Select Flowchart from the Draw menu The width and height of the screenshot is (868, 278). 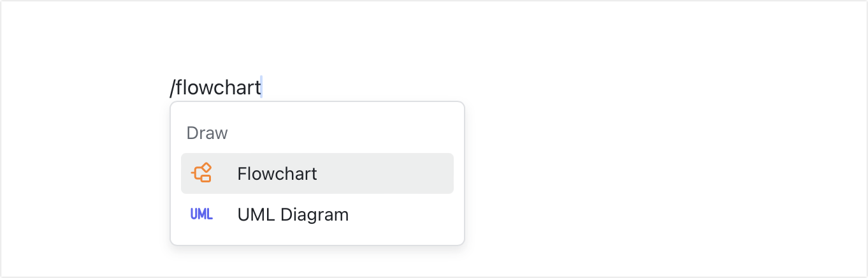[317, 173]
